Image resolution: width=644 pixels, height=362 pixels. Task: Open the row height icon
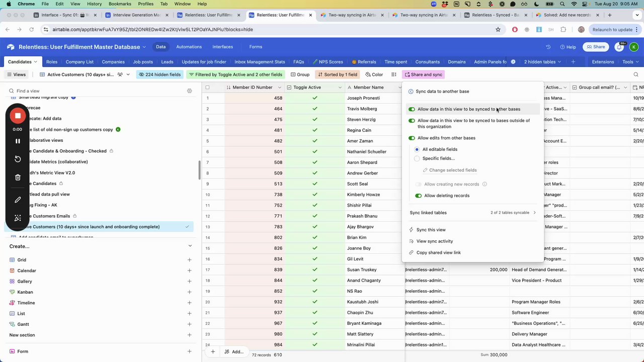click(394, 74)
